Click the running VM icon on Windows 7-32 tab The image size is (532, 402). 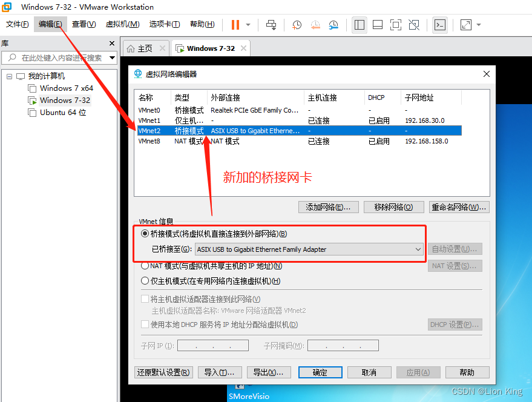(x=180, y=48)
